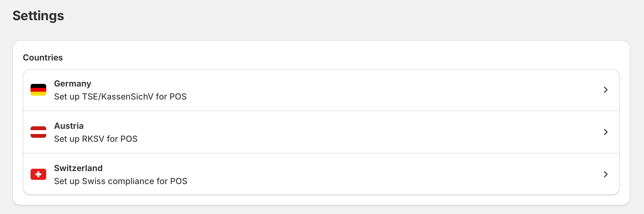Click the Austria flag icon
The height and width of the screenshot is (214, 644).
point(38,132)
